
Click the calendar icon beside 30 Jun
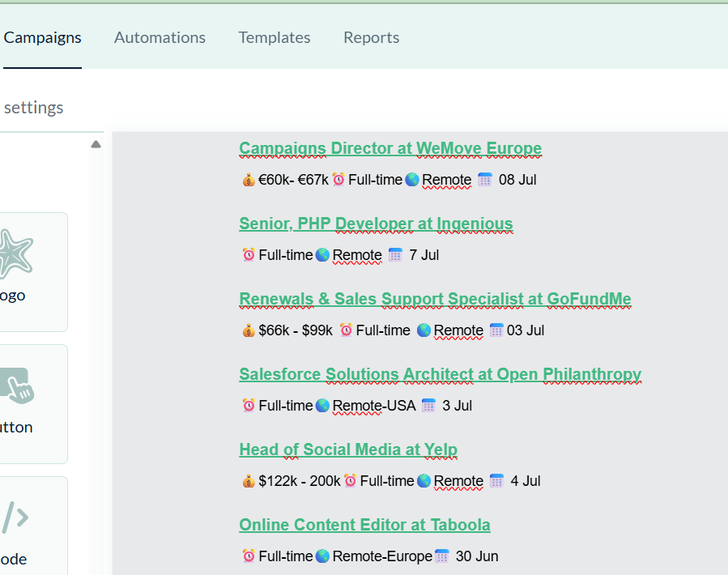pos(442,556)
